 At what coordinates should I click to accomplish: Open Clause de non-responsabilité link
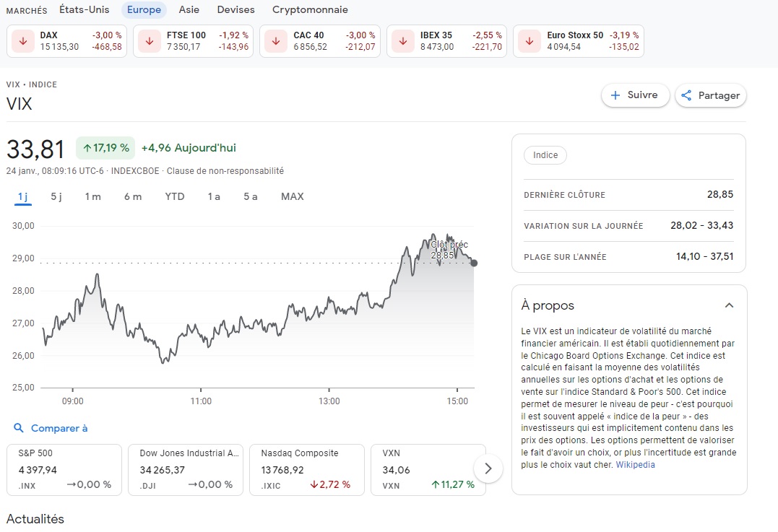click(225, 171)
